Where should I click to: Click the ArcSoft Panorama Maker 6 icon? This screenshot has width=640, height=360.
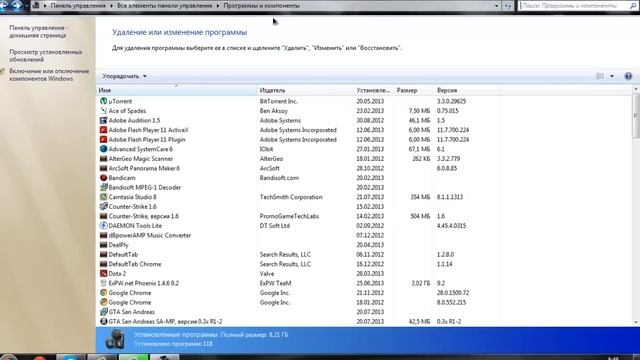pos(104,168)
